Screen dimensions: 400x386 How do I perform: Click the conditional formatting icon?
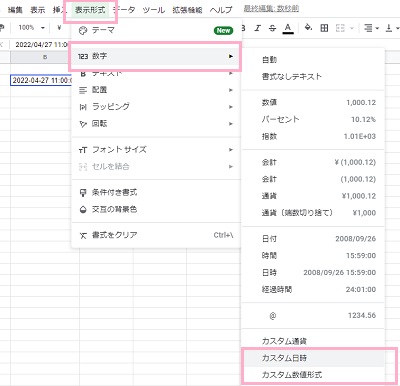pyautogui.click(x=83, y=193)
